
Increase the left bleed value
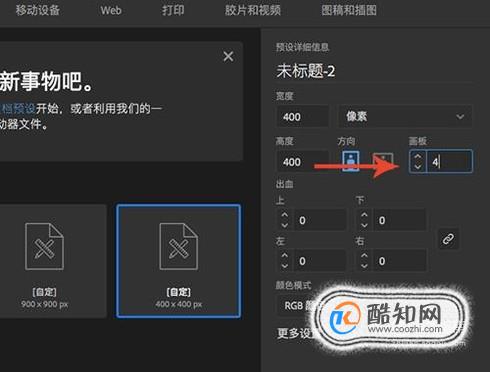pos(284,256)
